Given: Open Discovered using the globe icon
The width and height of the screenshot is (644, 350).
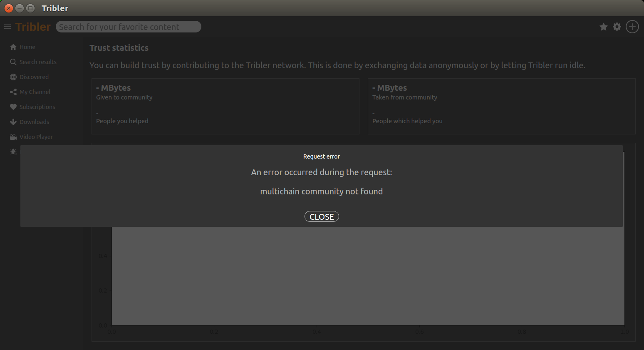Looking at the screenshot, I should point(13,77).
